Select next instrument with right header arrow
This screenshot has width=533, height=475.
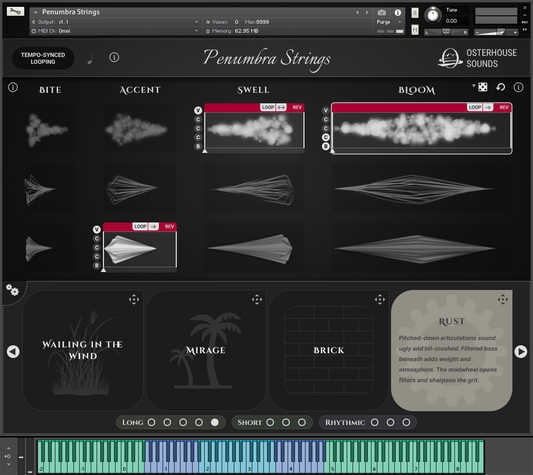[x=367, y=13]
